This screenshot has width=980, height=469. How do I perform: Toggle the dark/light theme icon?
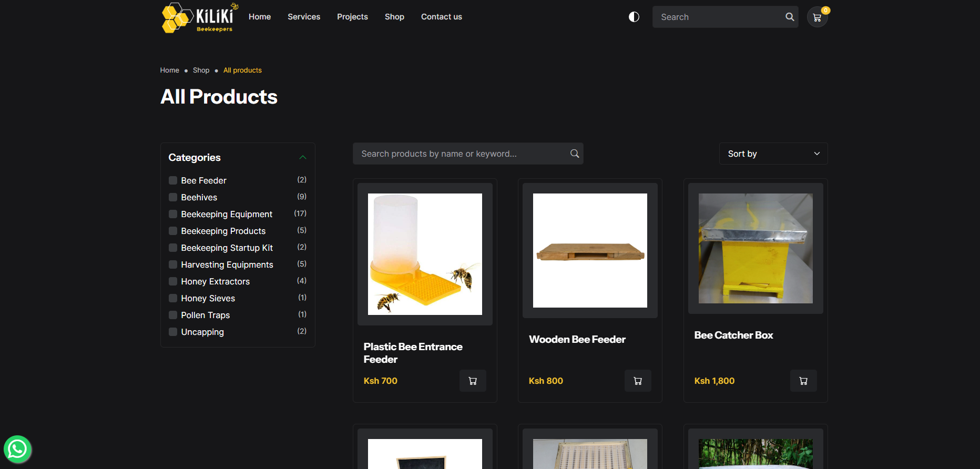pos(634,17)
